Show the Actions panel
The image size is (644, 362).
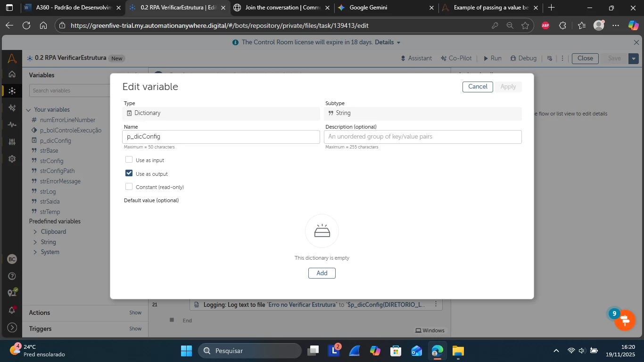(x=135, y=313)
